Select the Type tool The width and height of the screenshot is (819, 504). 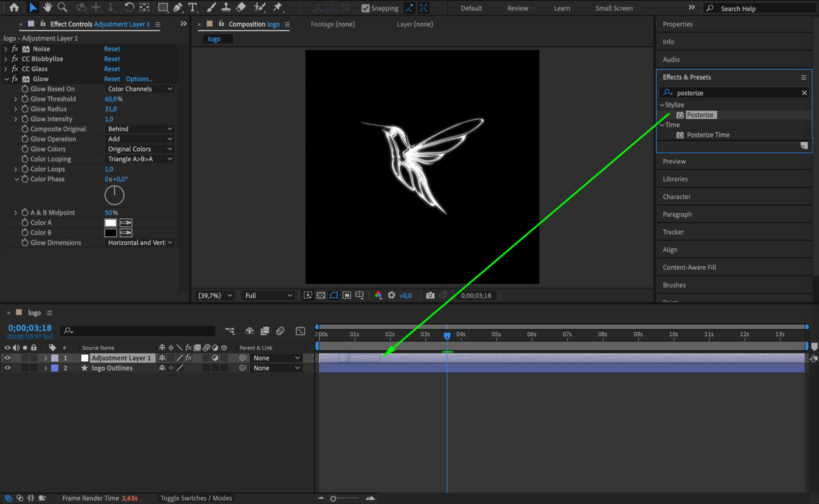click(192, 7)
